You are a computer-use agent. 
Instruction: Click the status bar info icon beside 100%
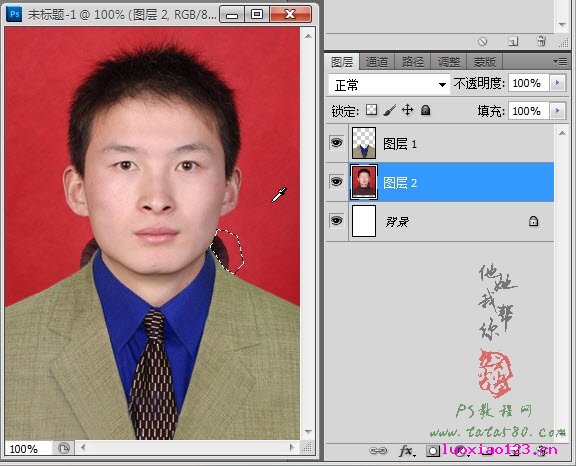[64, 448]
